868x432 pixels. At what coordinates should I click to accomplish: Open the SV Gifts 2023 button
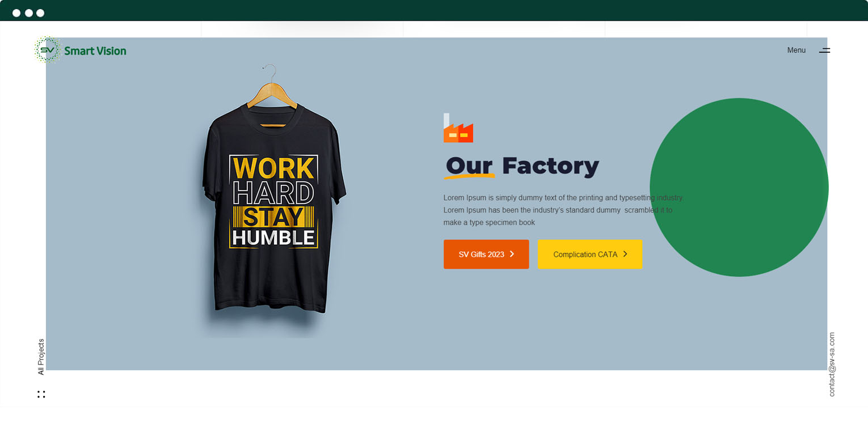[x=486, y=254]
